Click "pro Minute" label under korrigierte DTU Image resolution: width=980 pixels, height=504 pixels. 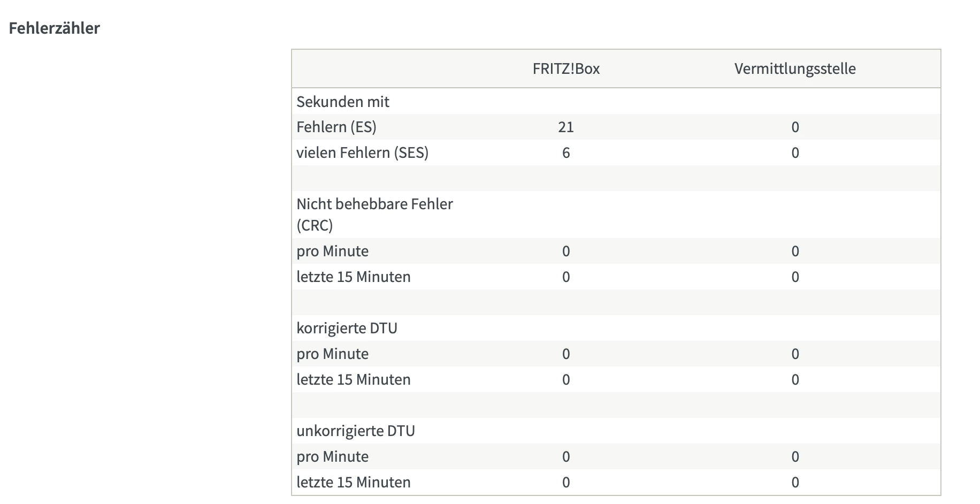(x=332, y=354)
